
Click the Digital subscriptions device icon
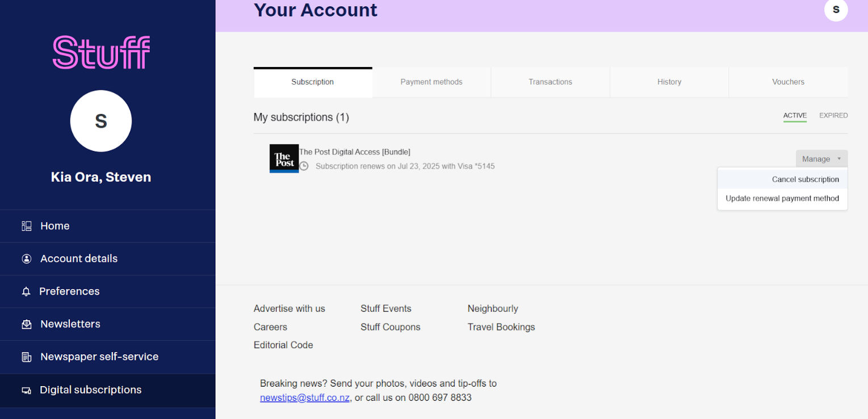[26, 391]
